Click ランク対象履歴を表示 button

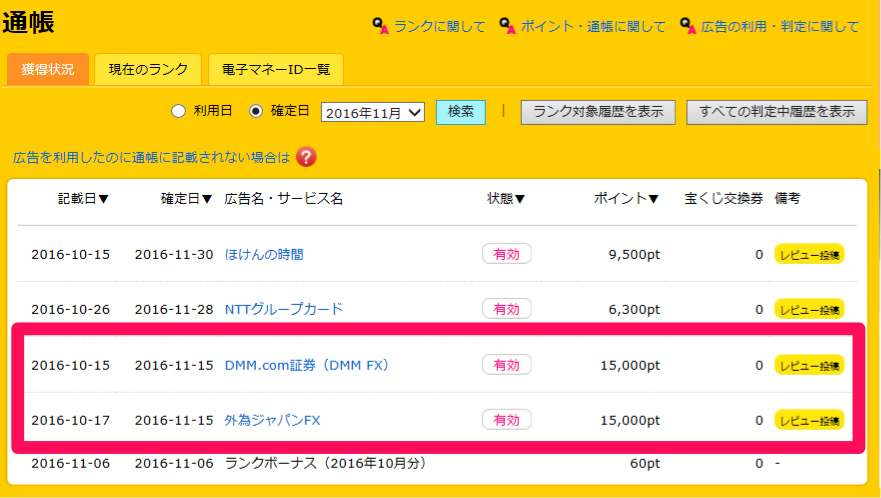click(x=598, y=112)
